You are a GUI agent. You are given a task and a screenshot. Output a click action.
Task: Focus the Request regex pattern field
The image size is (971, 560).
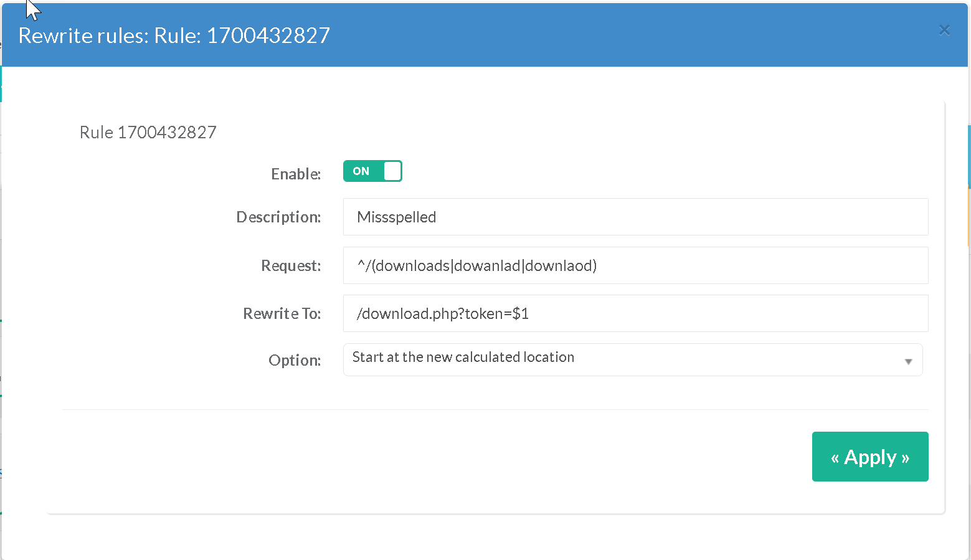point(635,265)
